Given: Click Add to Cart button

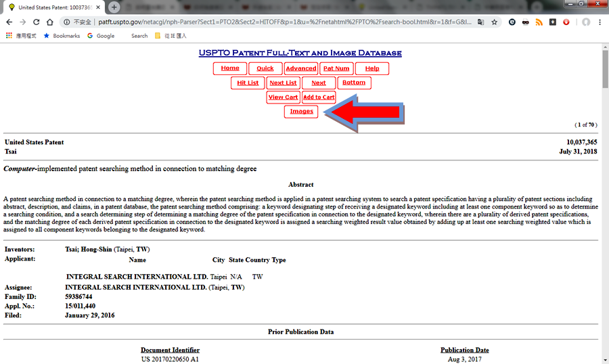Looking at the screenshot, I should [x=319, y=97].
